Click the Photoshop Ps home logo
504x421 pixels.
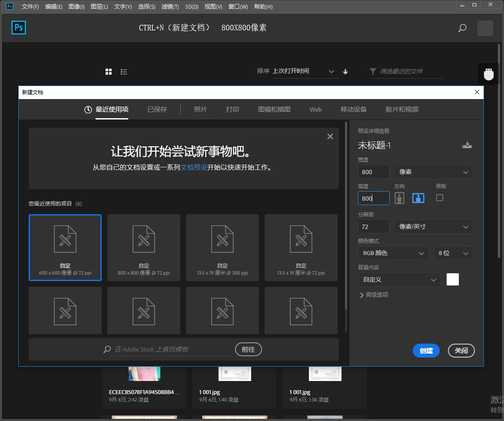click(19, 28)
